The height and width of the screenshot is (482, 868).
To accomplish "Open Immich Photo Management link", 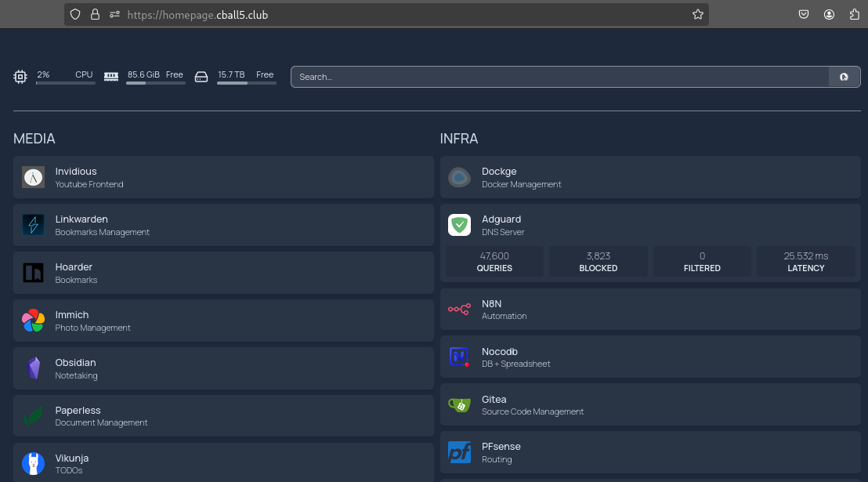I will (223, 321).
